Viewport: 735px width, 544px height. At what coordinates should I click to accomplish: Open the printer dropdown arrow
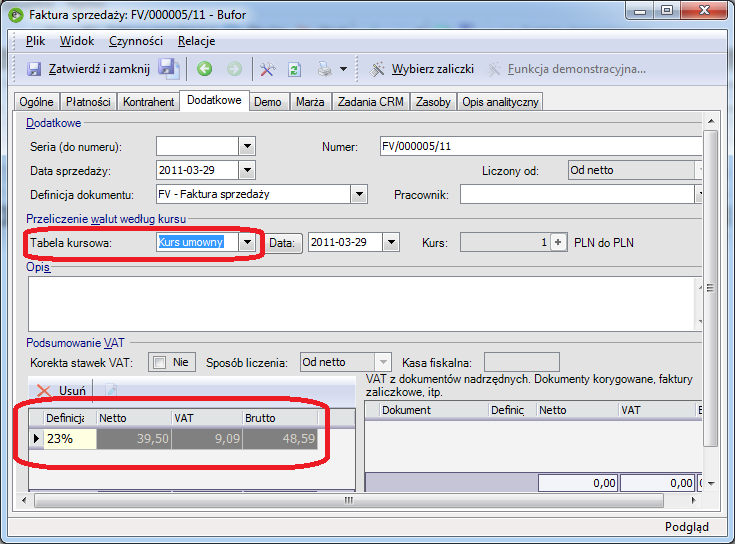pos(344,69)
